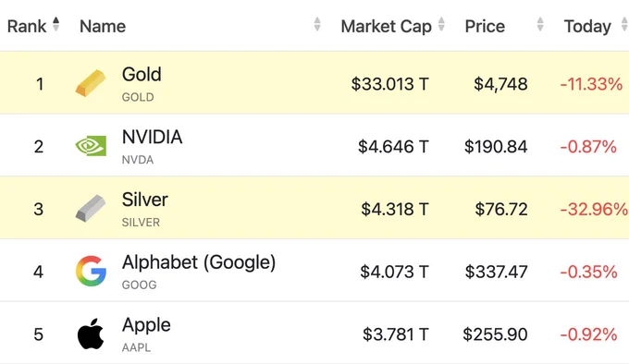The image size is (629, 364).
Task: Click the Price column header text
Action: (485, 27)
